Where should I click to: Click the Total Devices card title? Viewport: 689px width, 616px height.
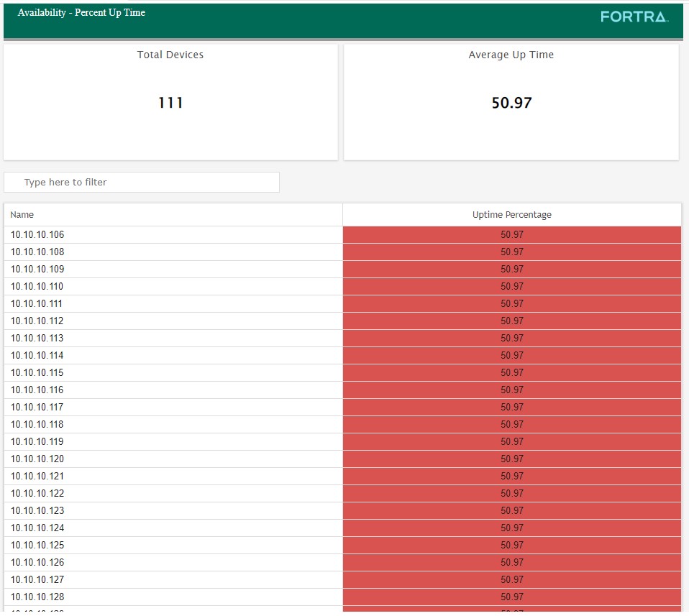coord(170,55)
